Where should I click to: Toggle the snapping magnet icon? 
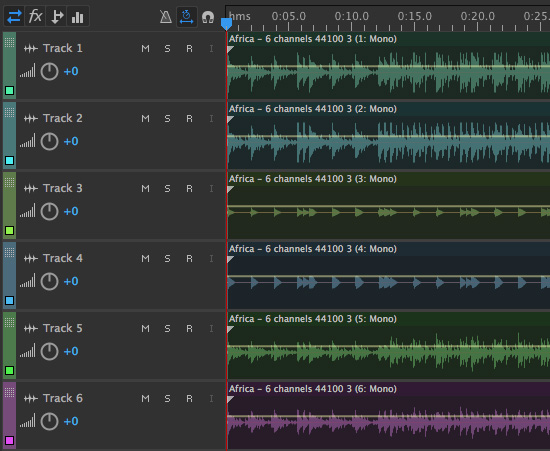click(208, 17)
